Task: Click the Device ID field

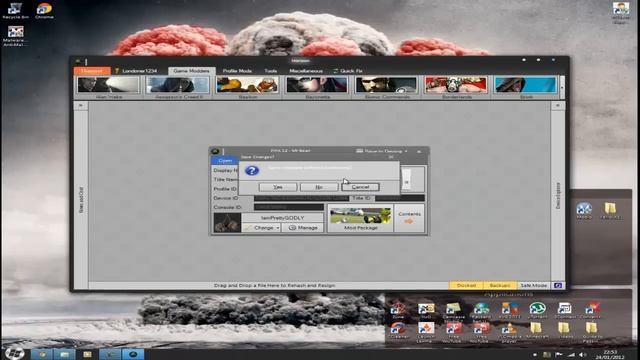Action: (x=301, y=198)
